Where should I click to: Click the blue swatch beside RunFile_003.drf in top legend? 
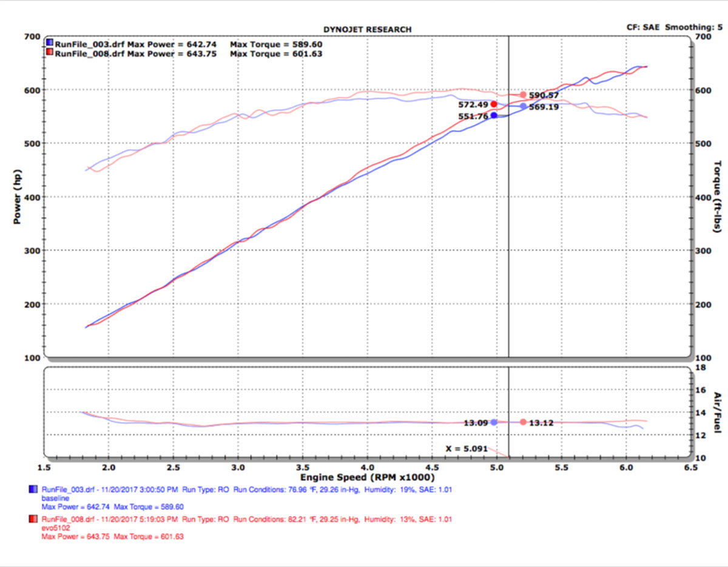(x=50, y=44)
